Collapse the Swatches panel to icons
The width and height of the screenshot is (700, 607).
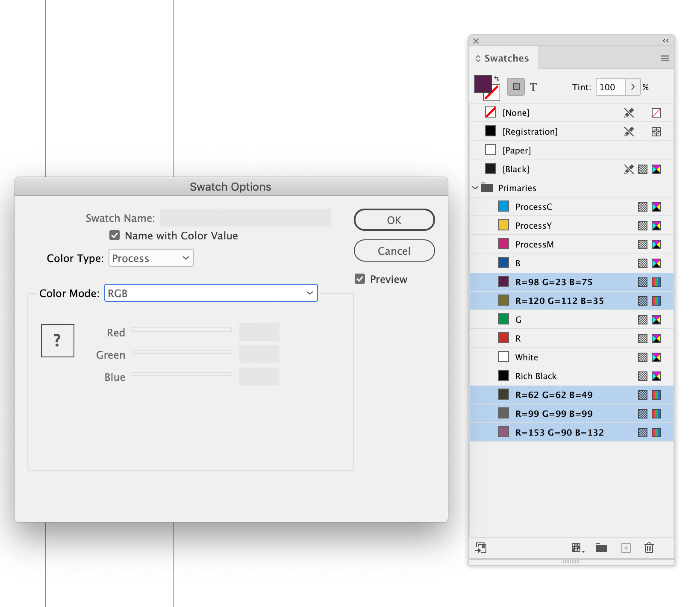pyautogui.click(x=665, y=41)
